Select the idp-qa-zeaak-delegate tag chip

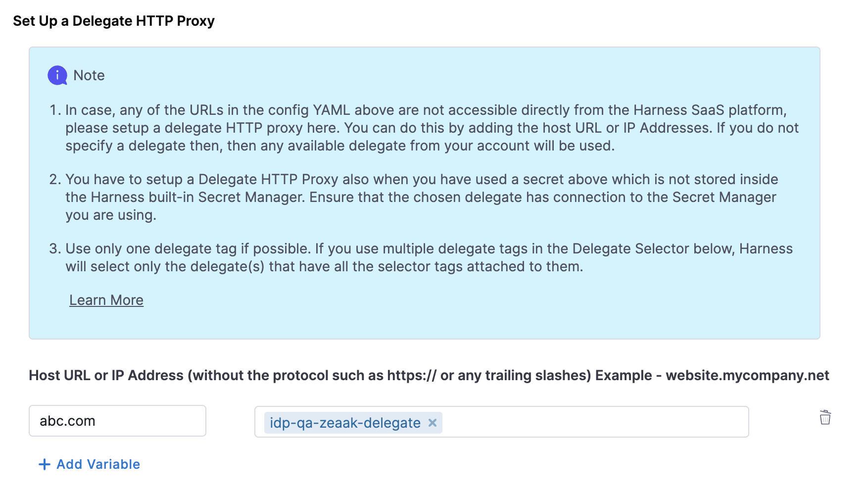345,423
